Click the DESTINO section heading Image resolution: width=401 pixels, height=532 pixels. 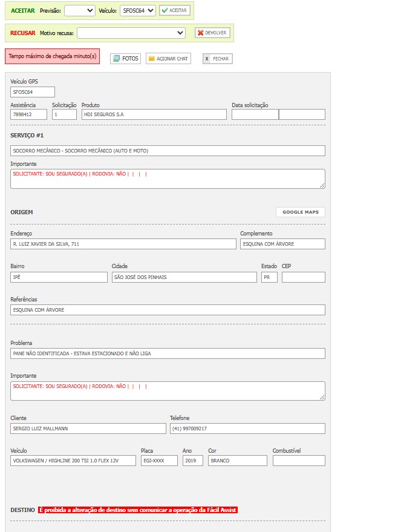[23, 510]
